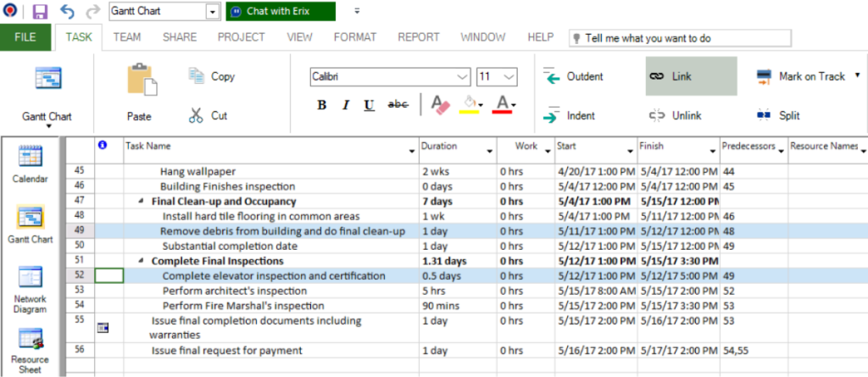Open the Mark on Track dropdown arrow

tap(858, 75)
